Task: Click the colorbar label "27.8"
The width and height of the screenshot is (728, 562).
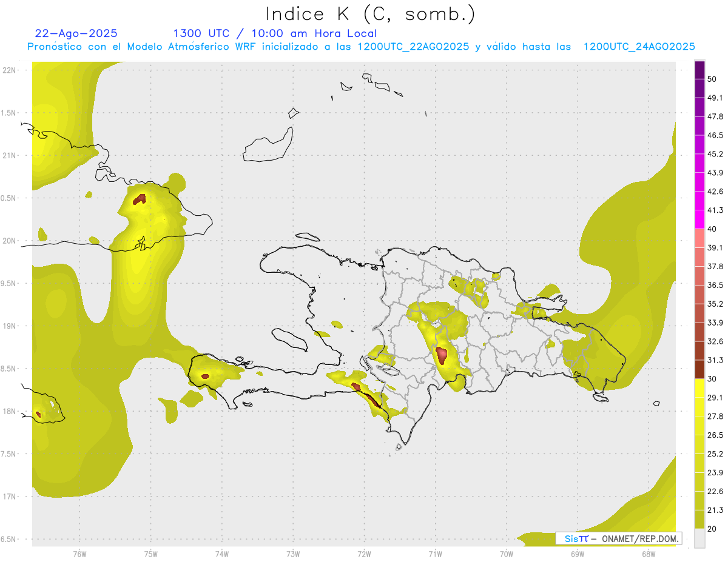Action: pyautogui.click(x=715, y=416)
